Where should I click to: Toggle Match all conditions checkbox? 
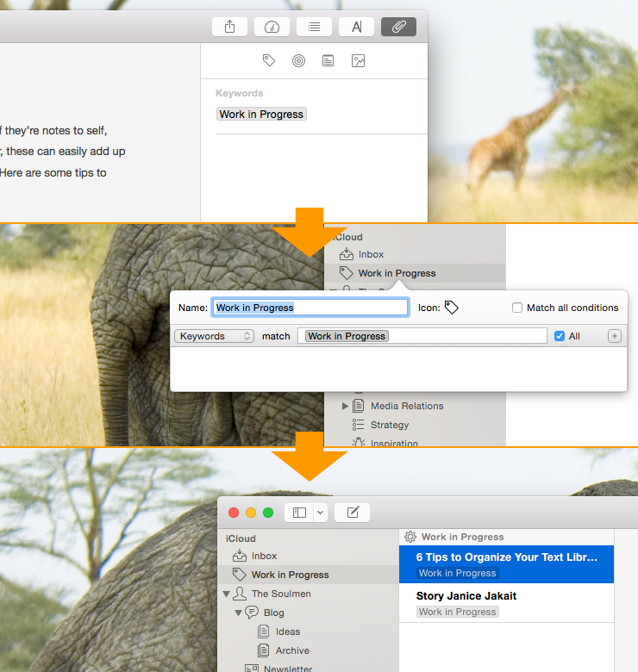[517, 308]
